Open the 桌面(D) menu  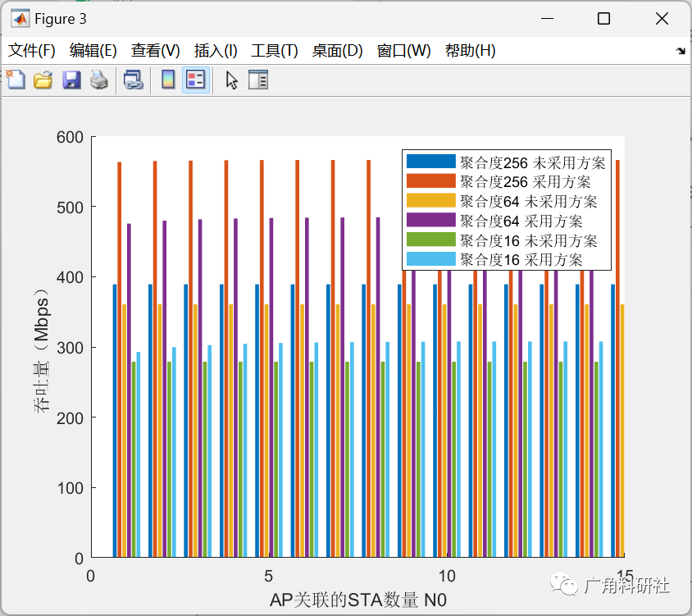pyautogui.click(x=338, y=50)
